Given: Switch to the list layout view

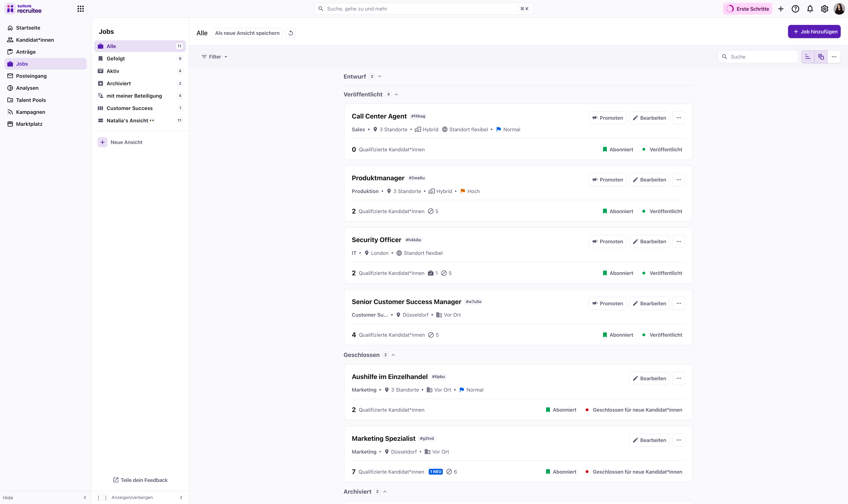Looking at the screenshot, I should [x=808, y=57].
